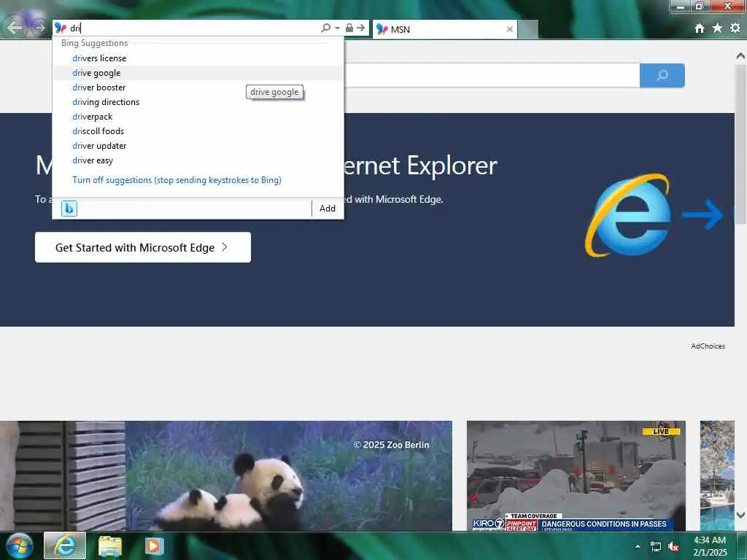The width and height of the screenshot is (747, 560).
Task: Click the search magnifier icon in address bar
Action: coord(325,28)
